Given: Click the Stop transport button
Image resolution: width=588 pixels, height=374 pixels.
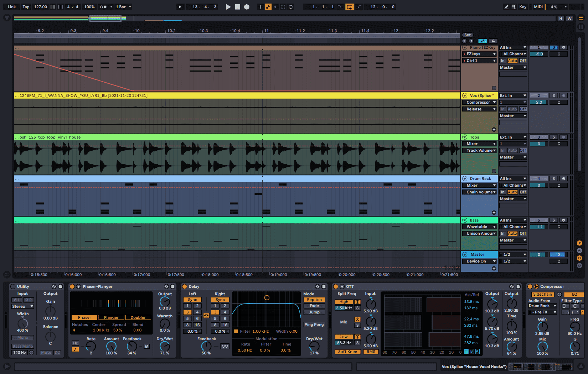Looking at the screenshot, I should point(238,7).
